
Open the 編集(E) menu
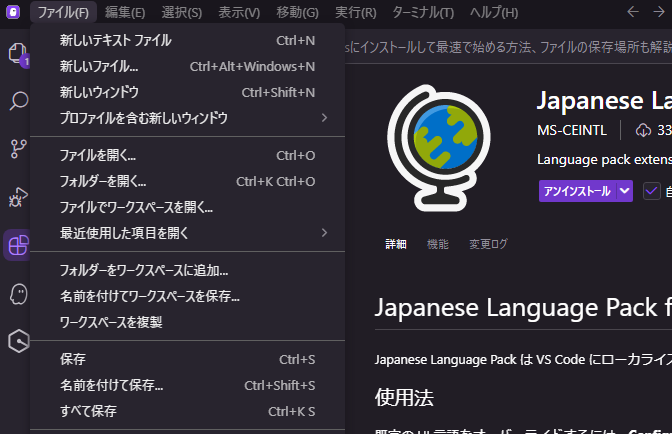coord(125,12)
